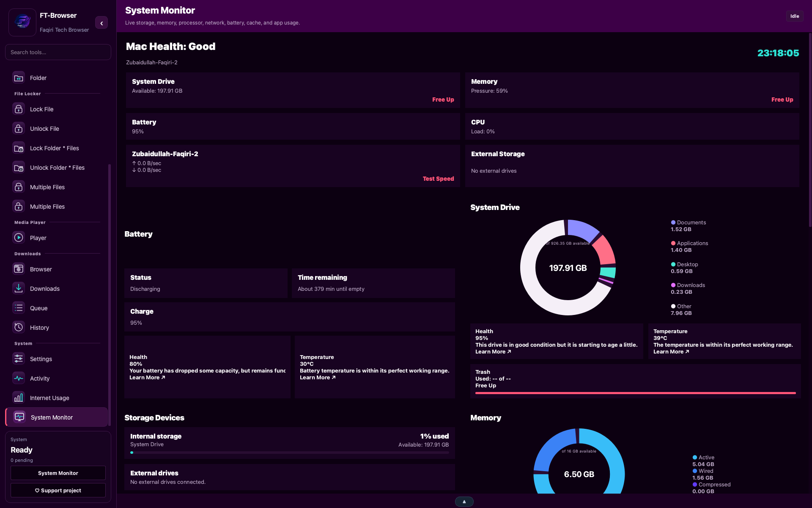Click the About 379 min until empty text
The image size is (812, 508).
click(331, 289)
